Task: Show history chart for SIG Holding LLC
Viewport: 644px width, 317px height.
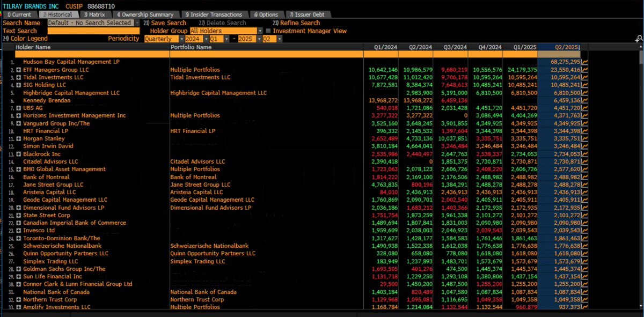Action: point(585,85)
